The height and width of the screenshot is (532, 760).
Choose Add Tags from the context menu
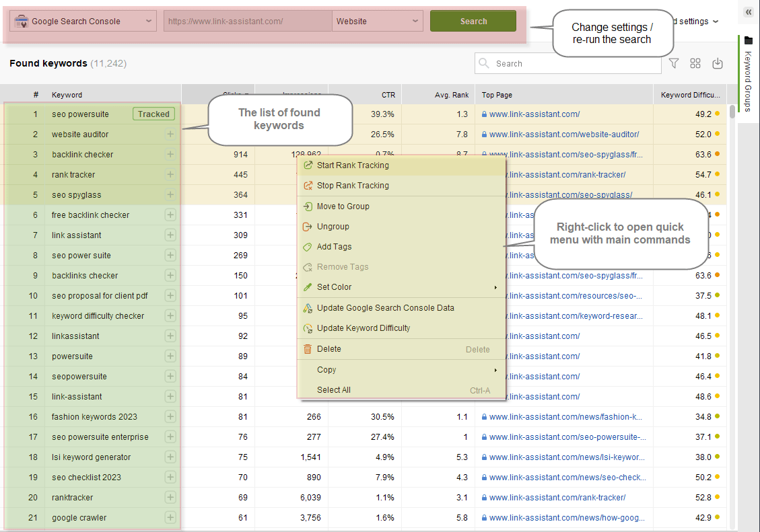click(401, 247)
